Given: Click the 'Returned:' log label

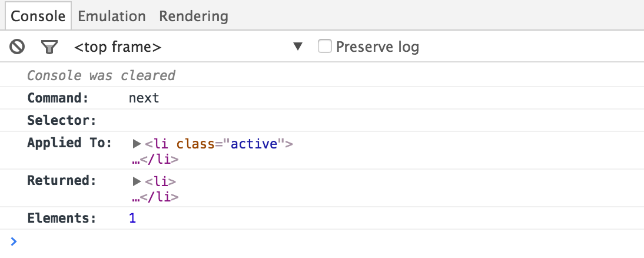Looking at the screenshot, I should (x=61, y=181).
